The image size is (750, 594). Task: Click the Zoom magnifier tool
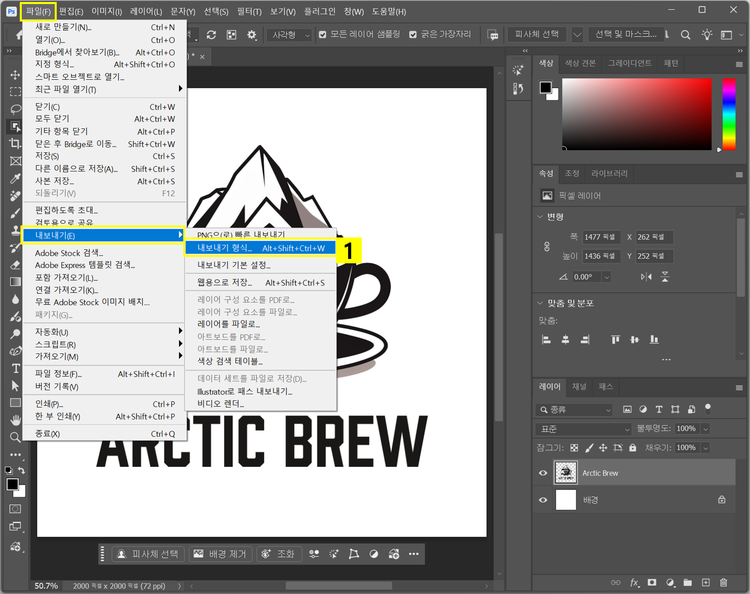coord(15,437)
